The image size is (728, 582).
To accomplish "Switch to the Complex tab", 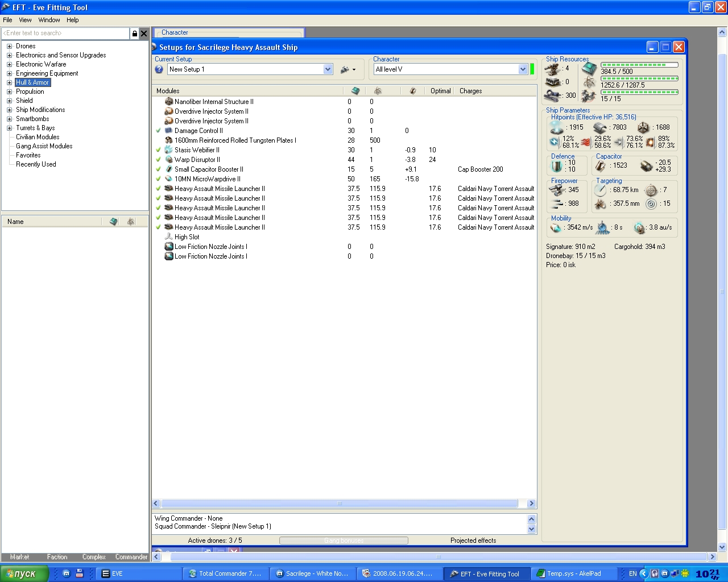I will 94,557.
